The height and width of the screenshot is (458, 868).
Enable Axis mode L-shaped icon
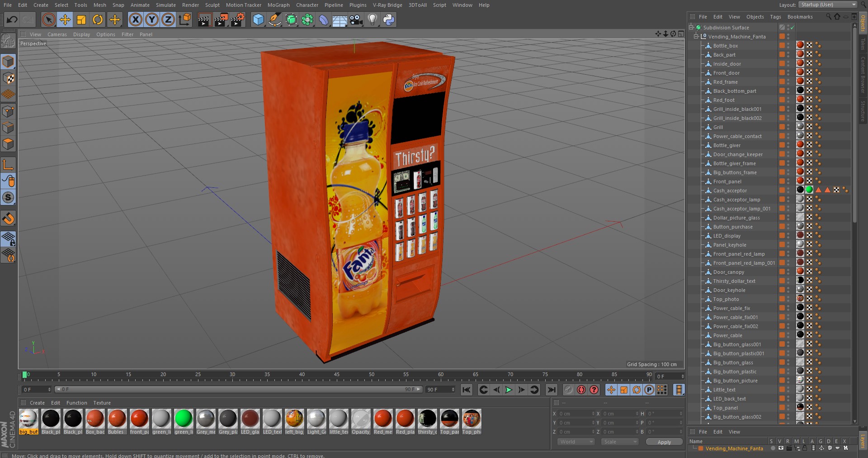pos(8,164)
